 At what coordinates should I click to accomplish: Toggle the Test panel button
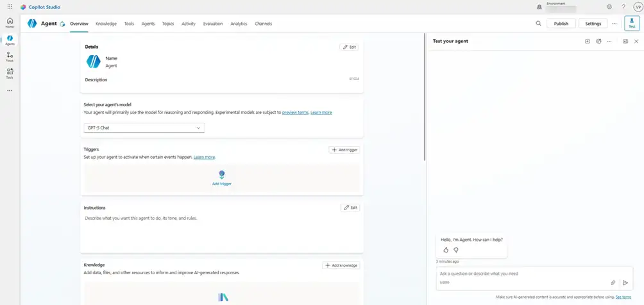[x=632, y=23]
